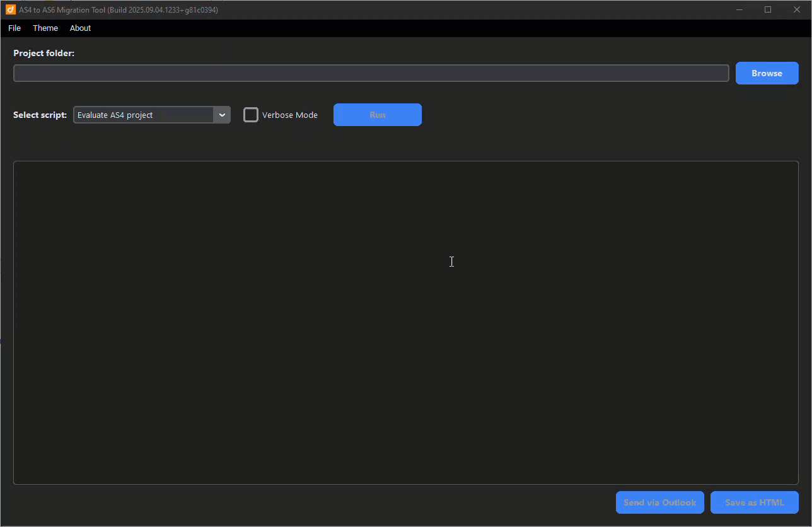Minimize the Migration Tool window
812x527 pixels.
(739, 9)
